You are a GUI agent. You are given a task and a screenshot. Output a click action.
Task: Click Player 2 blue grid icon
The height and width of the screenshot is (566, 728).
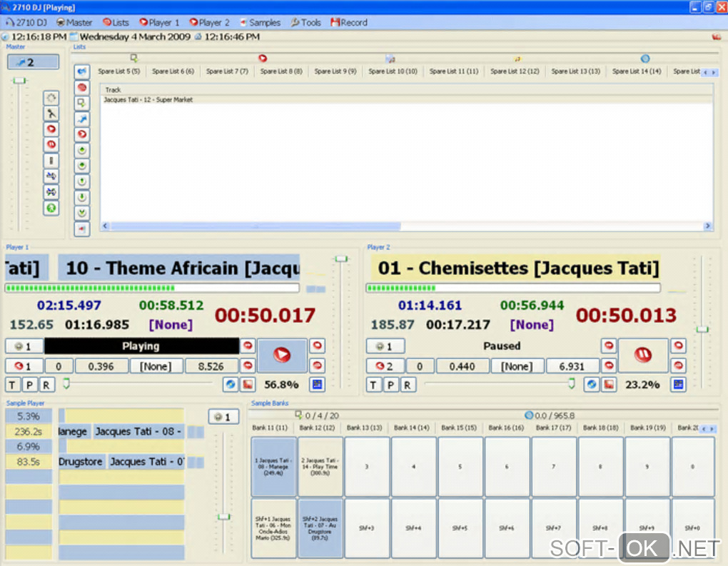coord(679,385)
